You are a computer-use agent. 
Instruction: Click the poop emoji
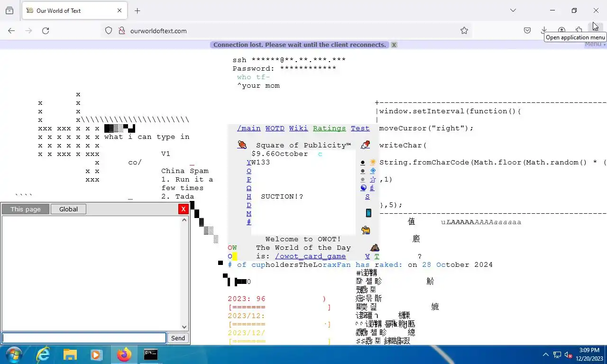pyautogui.click(x=374, y=247)
